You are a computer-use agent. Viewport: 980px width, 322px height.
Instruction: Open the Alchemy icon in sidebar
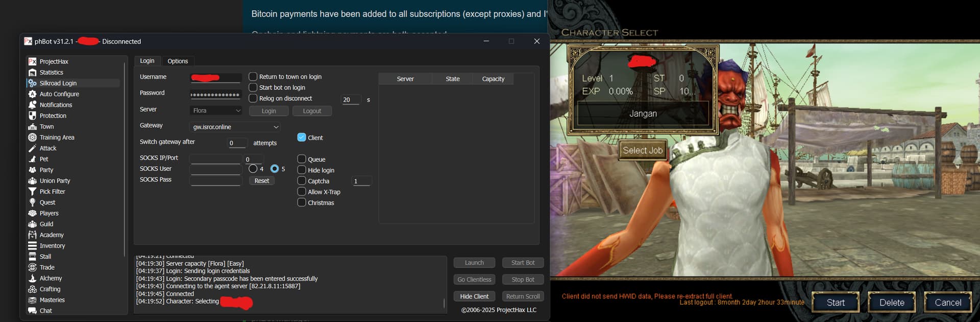(x=32, y=279)
